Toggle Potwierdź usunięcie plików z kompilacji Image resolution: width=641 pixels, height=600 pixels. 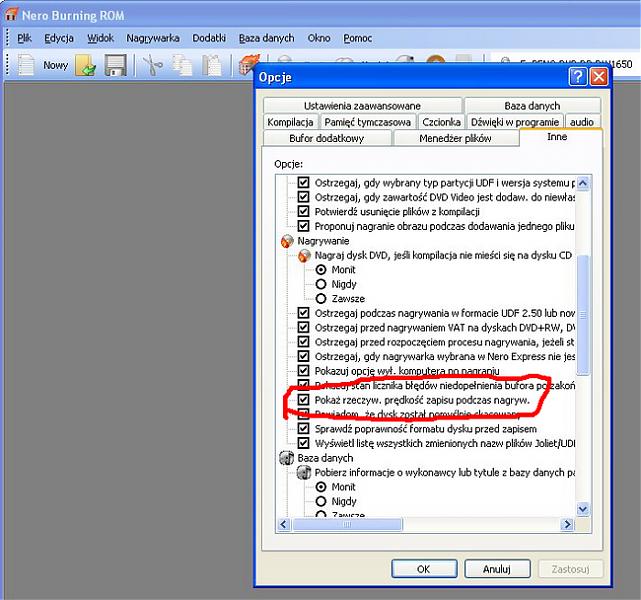click(x=303, y=211)
